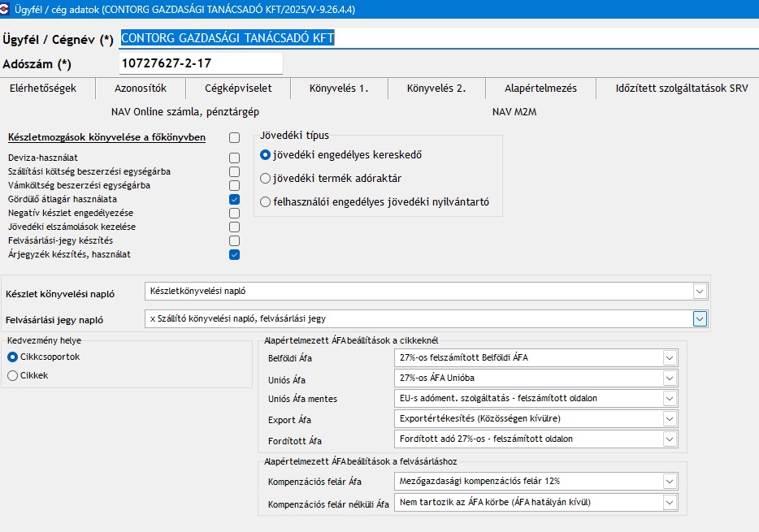Click x Szállító könyvelési napló value
Screen dimensions: 759x532
(237, 318)
